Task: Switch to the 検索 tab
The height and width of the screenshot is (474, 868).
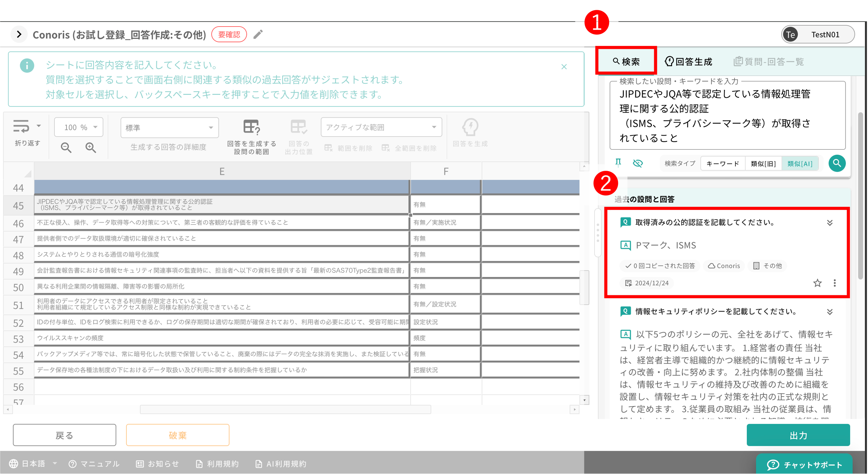Action: [x=626, y=62]
